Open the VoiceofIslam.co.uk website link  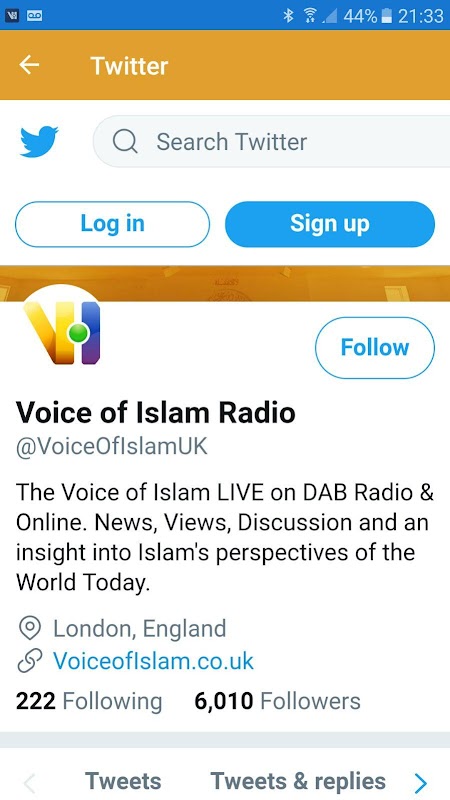point(154,661)
